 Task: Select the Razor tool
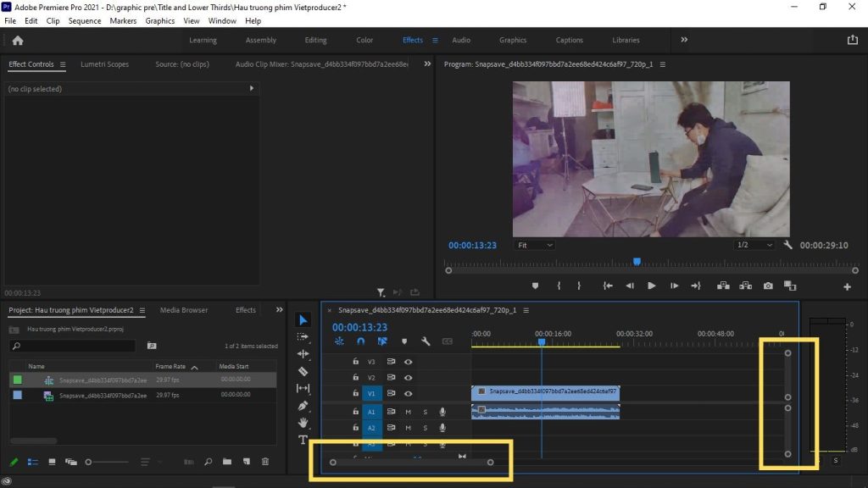[x=303, y=371]
